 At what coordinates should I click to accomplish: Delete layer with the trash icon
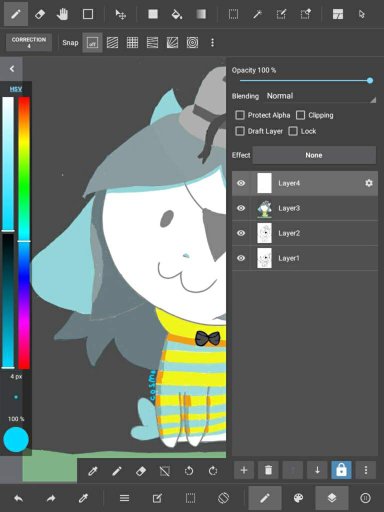[x=268, y=470]
